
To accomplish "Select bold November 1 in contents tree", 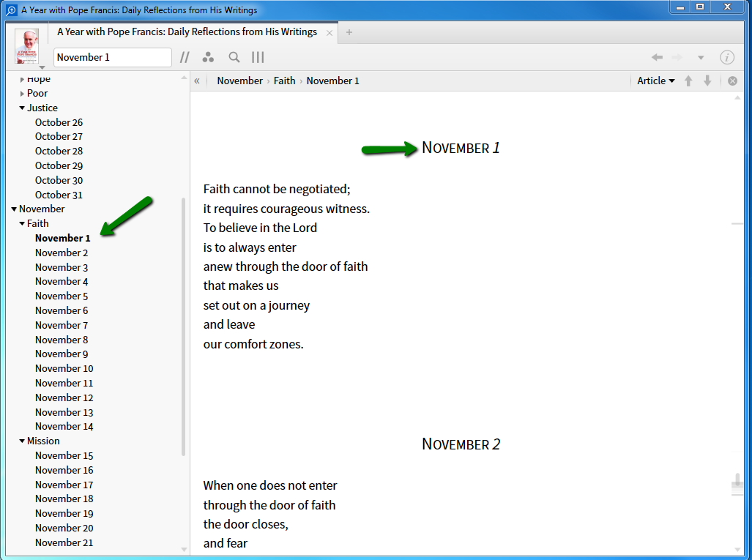I will 62,239.
